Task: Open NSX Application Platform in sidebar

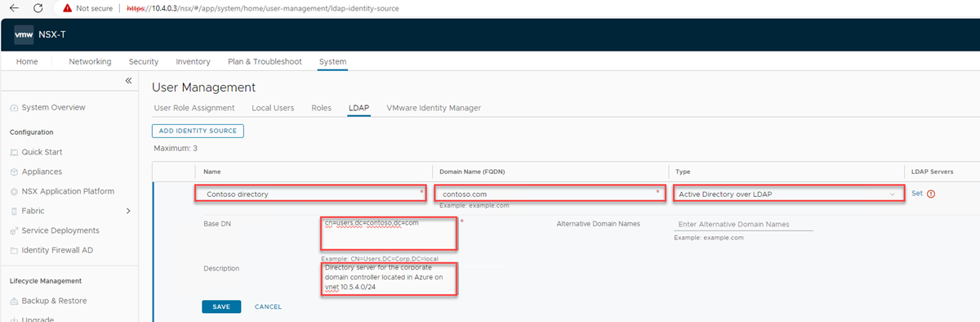Action: (x=68, y=191)
